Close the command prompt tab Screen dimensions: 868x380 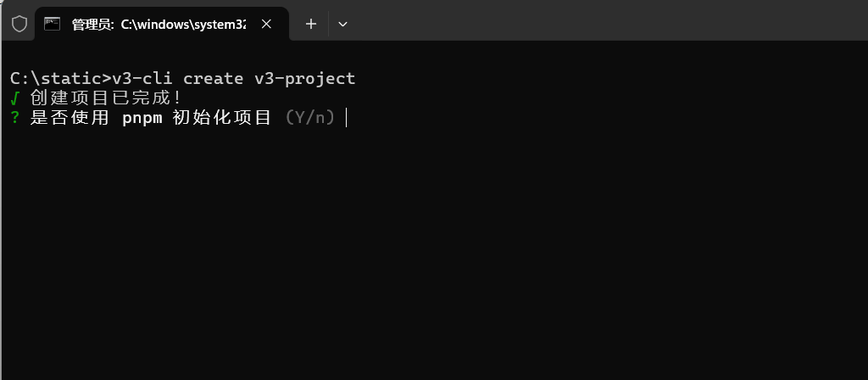[x=266, y=24]
